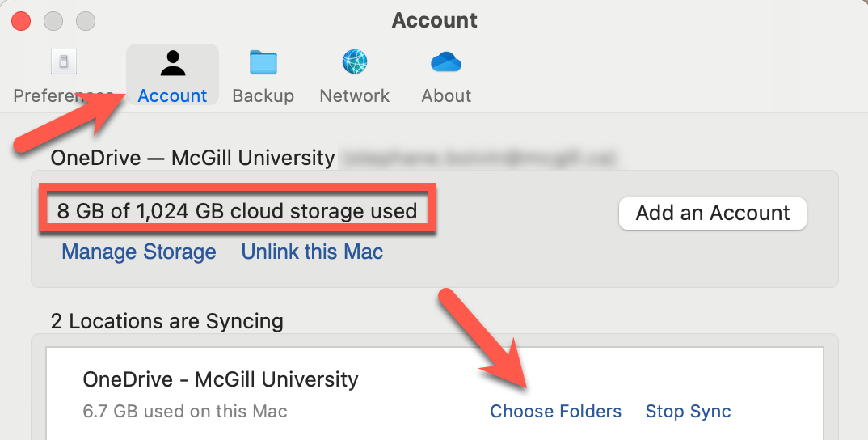
Task: Click the Preferences switch icon
Action: click(64, 61)
